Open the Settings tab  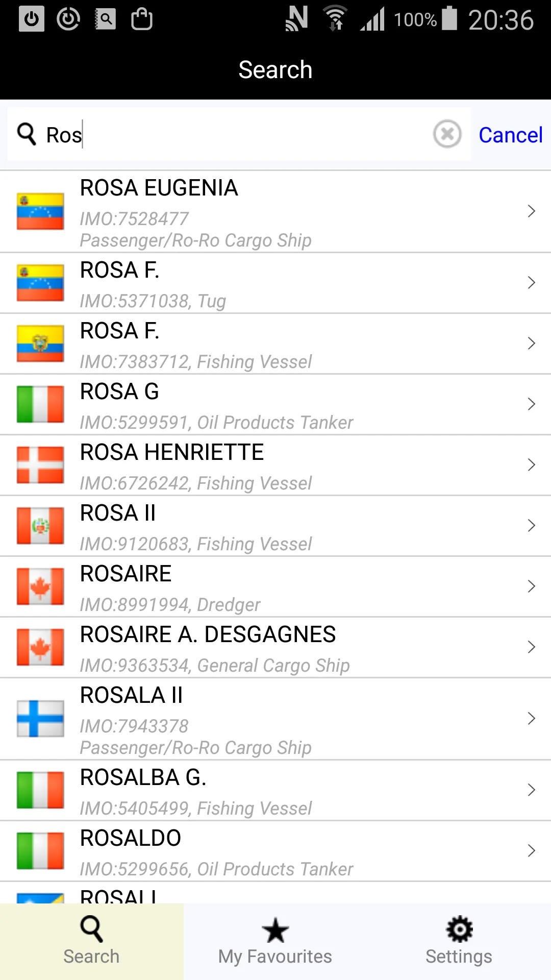[x=459, y=942]
